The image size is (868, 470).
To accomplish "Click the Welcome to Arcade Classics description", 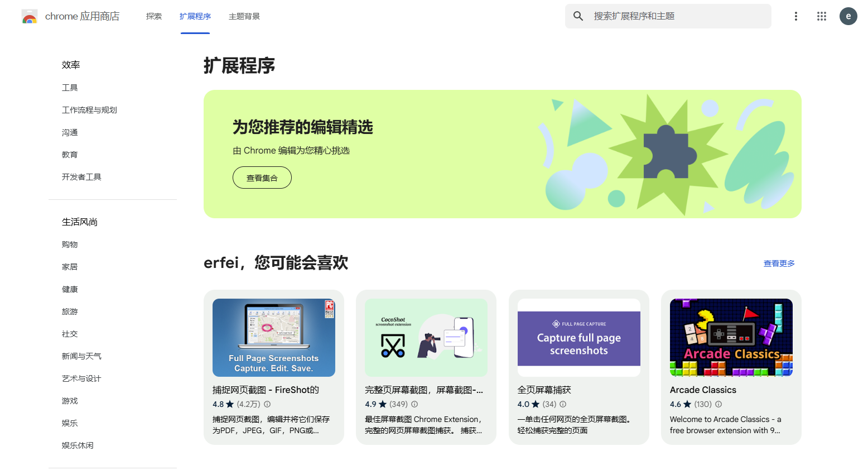I will (x=726, y=425).
